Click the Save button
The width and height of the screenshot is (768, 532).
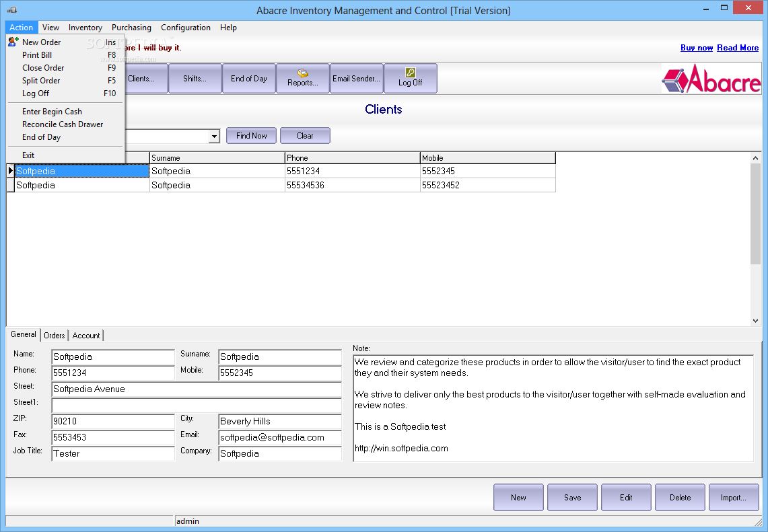[x=572, y=497]
